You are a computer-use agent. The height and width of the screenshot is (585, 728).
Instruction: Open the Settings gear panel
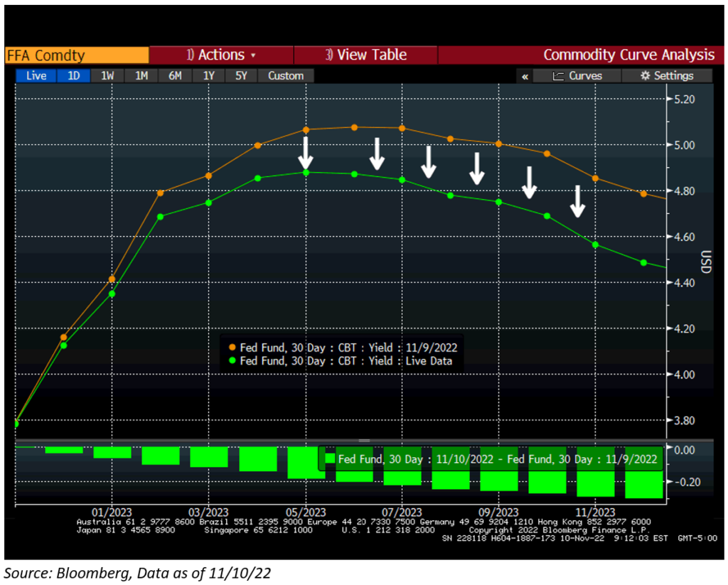(666, 76)
